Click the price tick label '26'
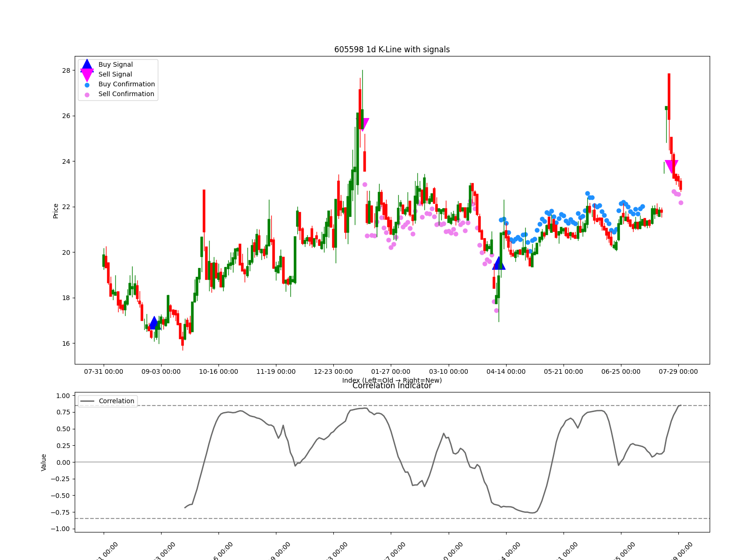The image size is (747, 560). (66, 116)
